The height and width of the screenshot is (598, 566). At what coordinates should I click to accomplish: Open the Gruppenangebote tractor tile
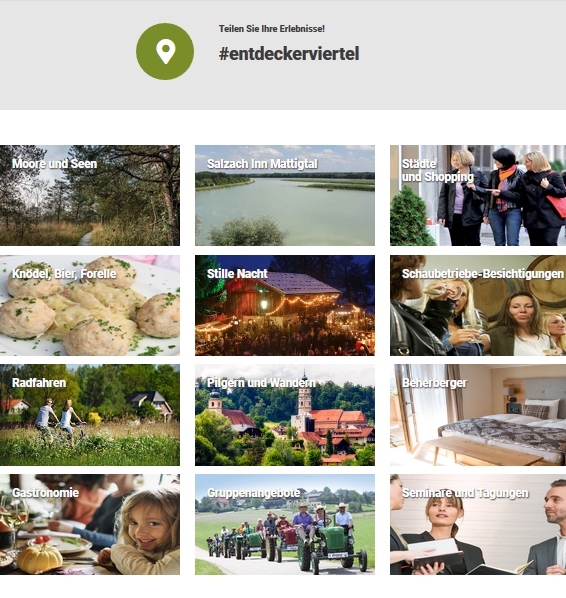(285, 525)
